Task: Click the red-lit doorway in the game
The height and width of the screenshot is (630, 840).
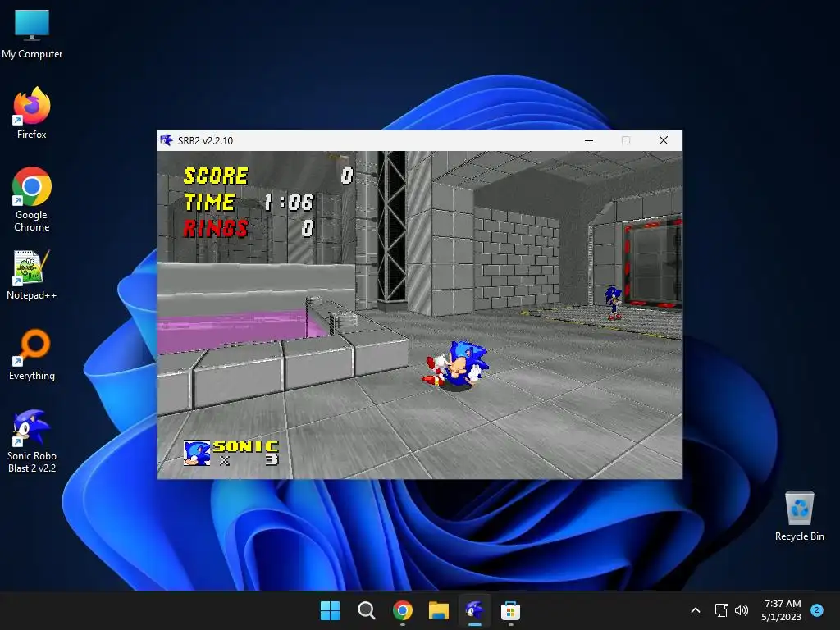Action: (652, 262)
